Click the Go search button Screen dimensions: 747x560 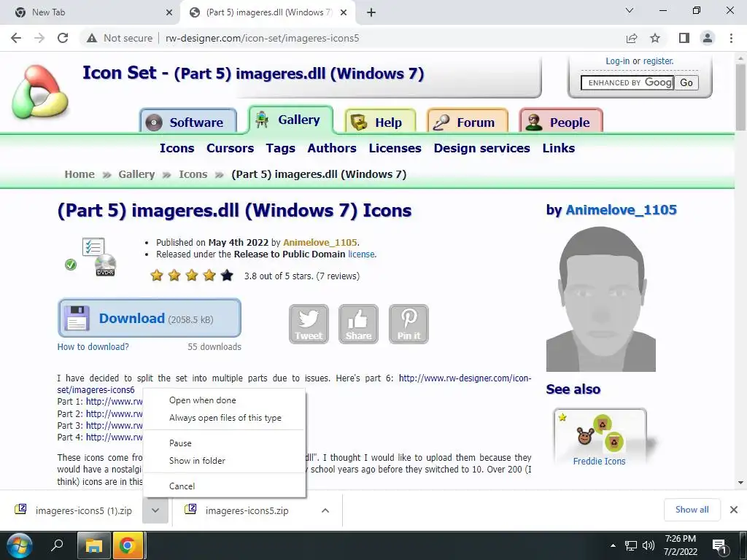tap(686, 82)
